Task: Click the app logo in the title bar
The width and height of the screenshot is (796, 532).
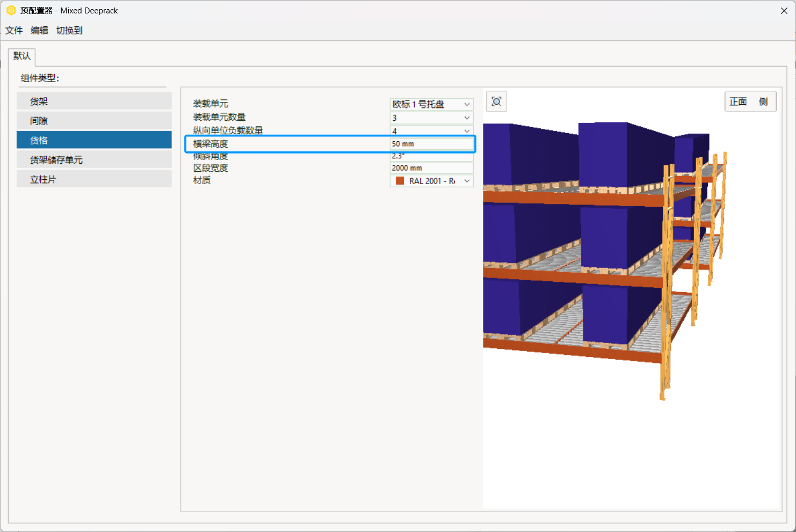Action: (11, 10)
